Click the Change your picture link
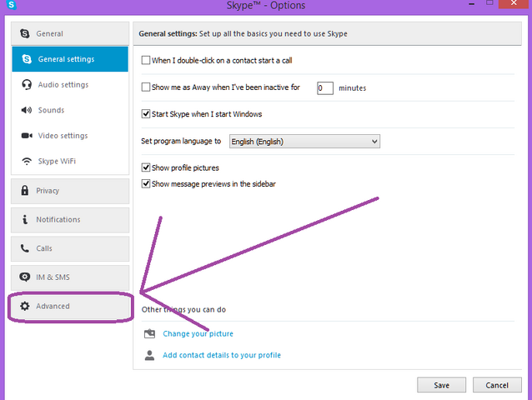The width and height of the screenshot is (532, 400). [x=198, y=333]
